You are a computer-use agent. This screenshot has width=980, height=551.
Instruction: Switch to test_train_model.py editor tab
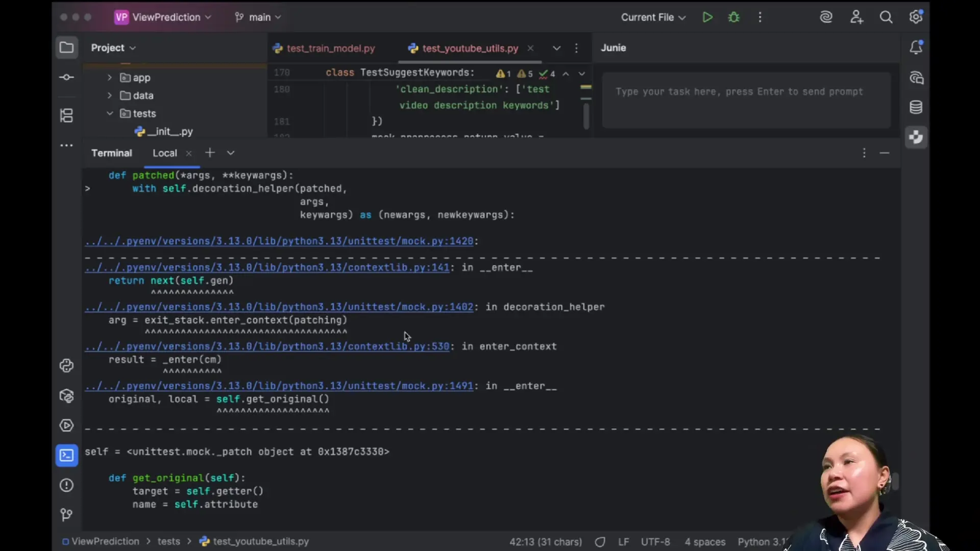[324, 48]
